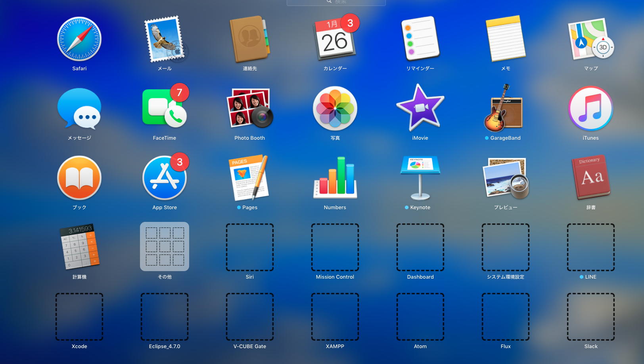
Task: Open the App Store app
Action: pos(165,178)
